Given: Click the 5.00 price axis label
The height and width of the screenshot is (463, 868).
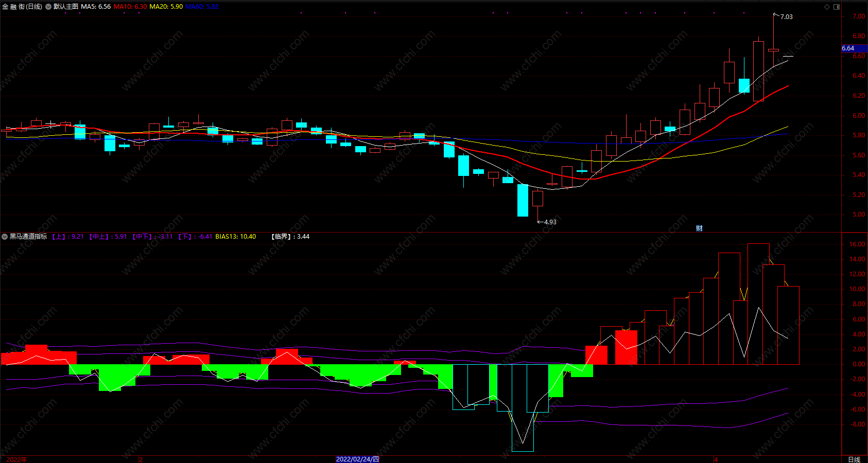Looking at the screenshot, I should pos(858,215).
